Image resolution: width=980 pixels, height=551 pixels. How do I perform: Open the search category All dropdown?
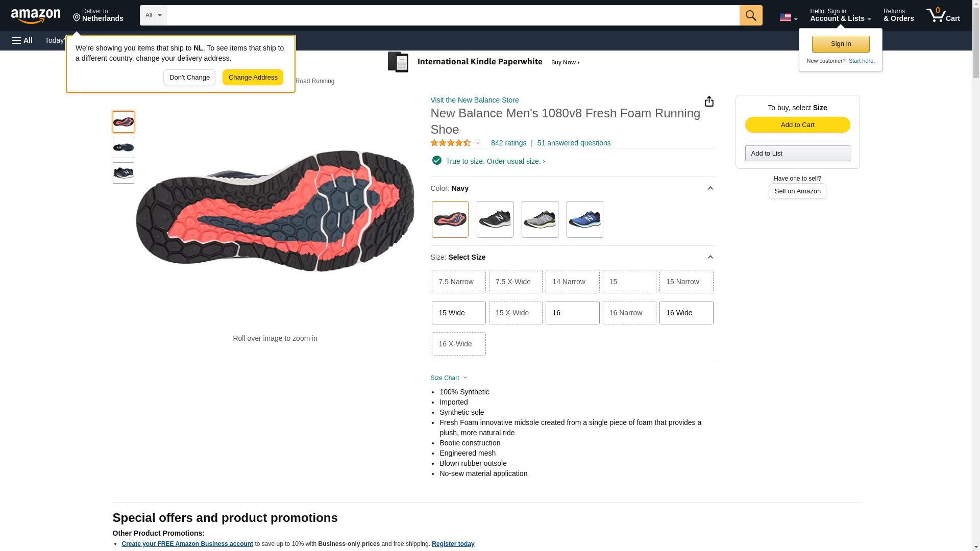153,15
